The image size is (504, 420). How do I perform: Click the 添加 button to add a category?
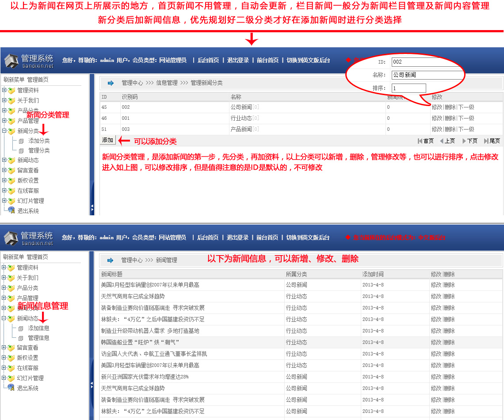pyautogui.click(x=108, y=140)
